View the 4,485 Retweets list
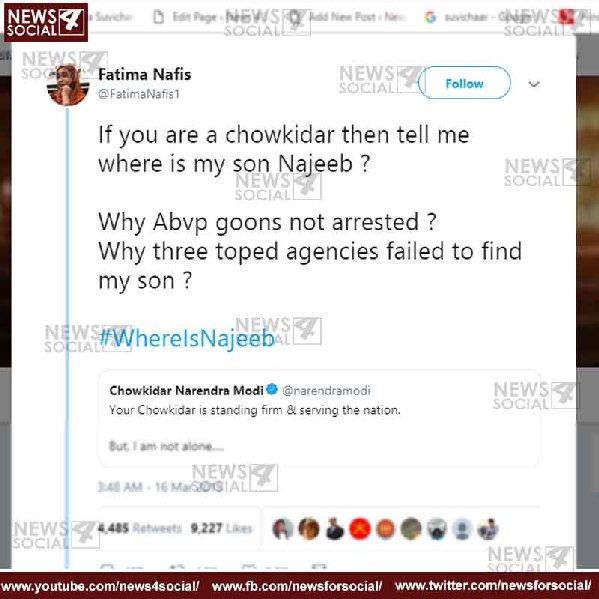 pyautogui.click(x=139, y=528)
